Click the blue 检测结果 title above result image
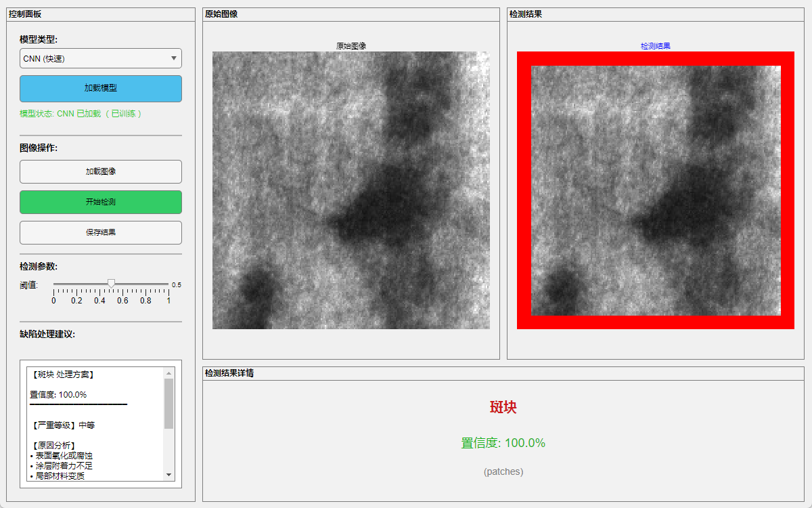This screenshot has height=508, width=812. 655,46
